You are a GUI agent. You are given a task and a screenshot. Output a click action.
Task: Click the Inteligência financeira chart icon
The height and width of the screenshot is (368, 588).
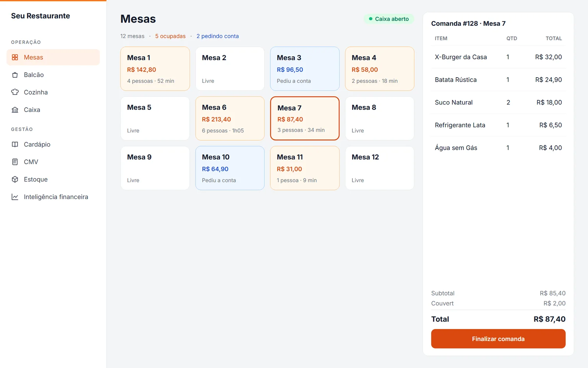[15, 197]
